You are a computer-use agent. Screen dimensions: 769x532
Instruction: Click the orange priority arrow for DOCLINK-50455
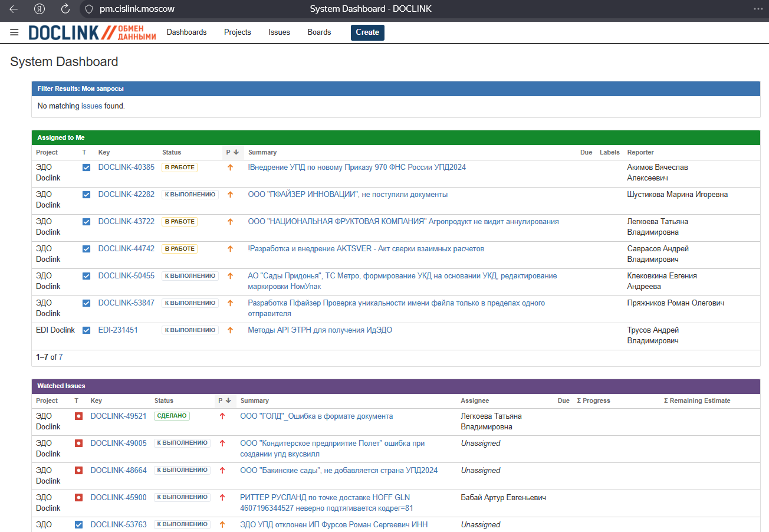pyautogui.click(x=231, y=276)
